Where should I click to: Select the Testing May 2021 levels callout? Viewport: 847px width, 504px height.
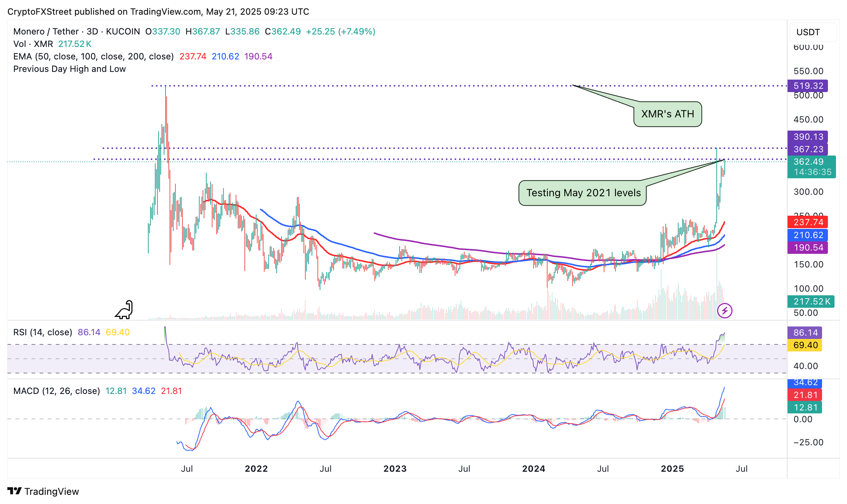pyautogui.click(x=583, y=193)
